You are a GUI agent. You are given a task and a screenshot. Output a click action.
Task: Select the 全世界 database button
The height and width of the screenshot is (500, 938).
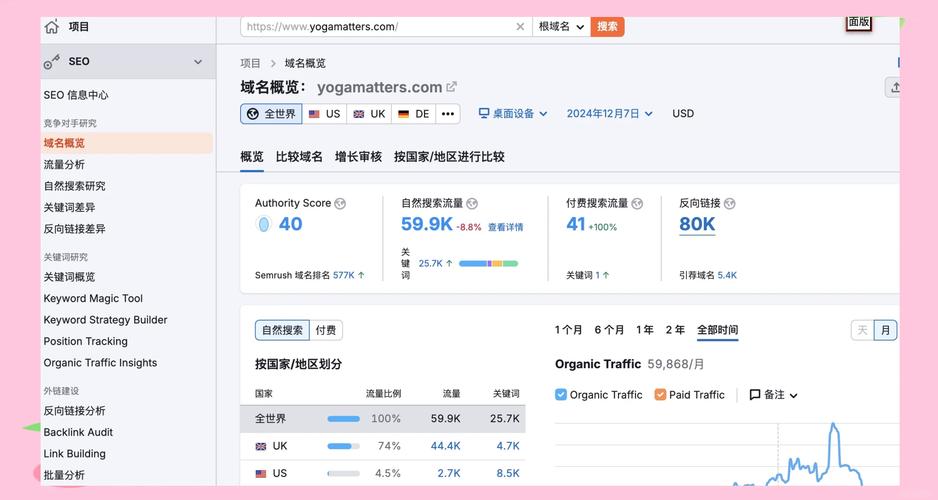pyautogui.click(x=272, y=114)
